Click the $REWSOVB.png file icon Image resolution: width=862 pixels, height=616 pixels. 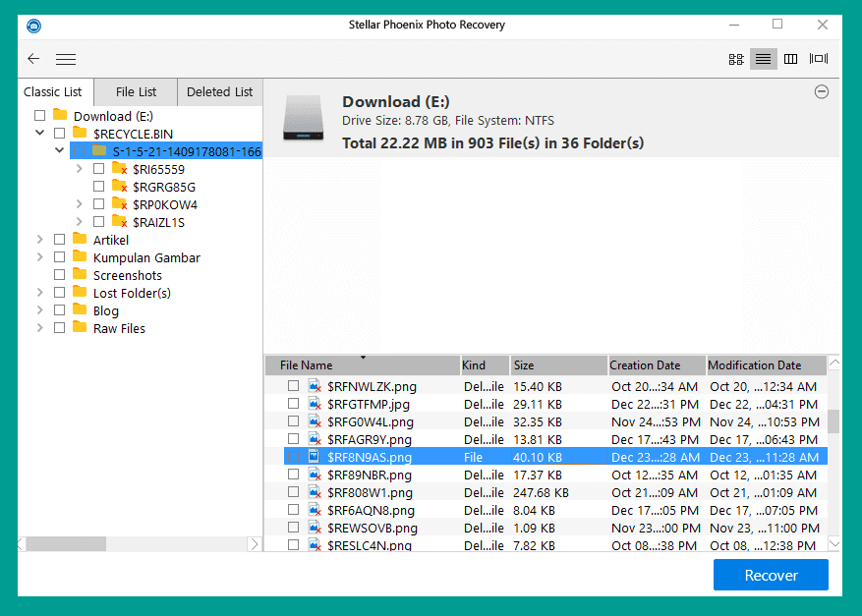[315, 528]
